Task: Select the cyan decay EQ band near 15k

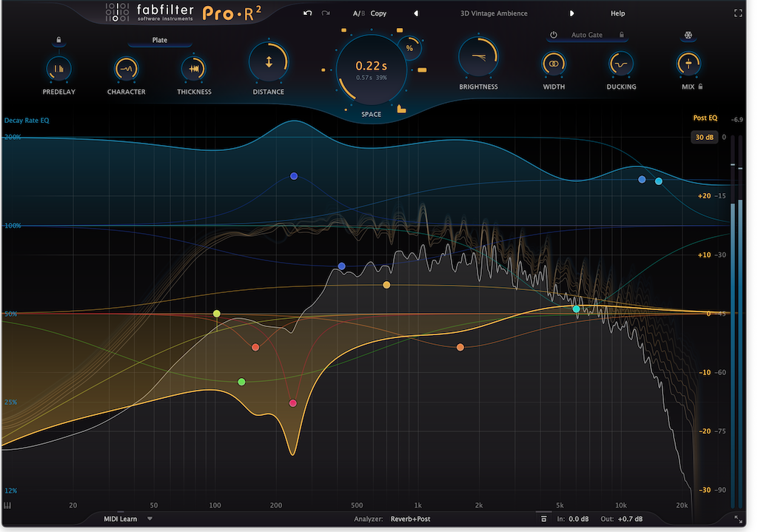Action: [658, 181]
